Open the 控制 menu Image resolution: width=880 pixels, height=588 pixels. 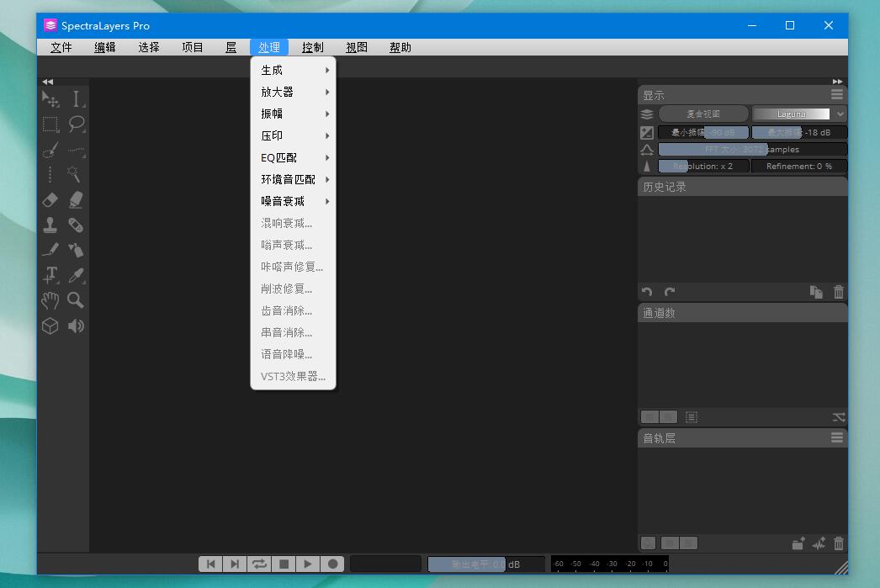pyautogui.click(x=313, y=48)
